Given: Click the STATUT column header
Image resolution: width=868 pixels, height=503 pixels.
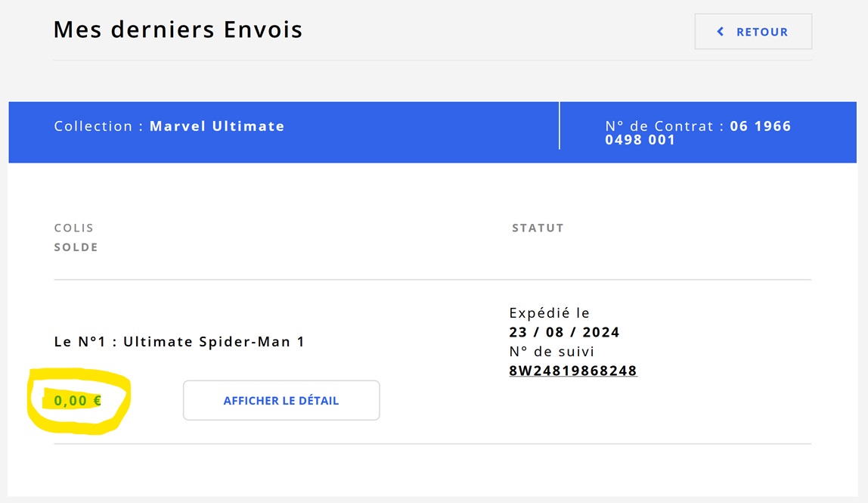Looking at the screenshot, I should (x=538, y=228).
